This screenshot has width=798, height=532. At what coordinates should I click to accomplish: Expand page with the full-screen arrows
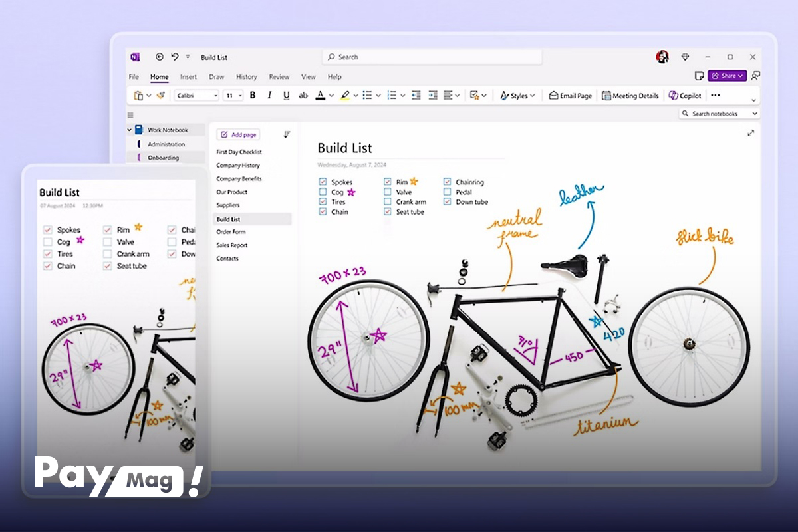[751, 133]
